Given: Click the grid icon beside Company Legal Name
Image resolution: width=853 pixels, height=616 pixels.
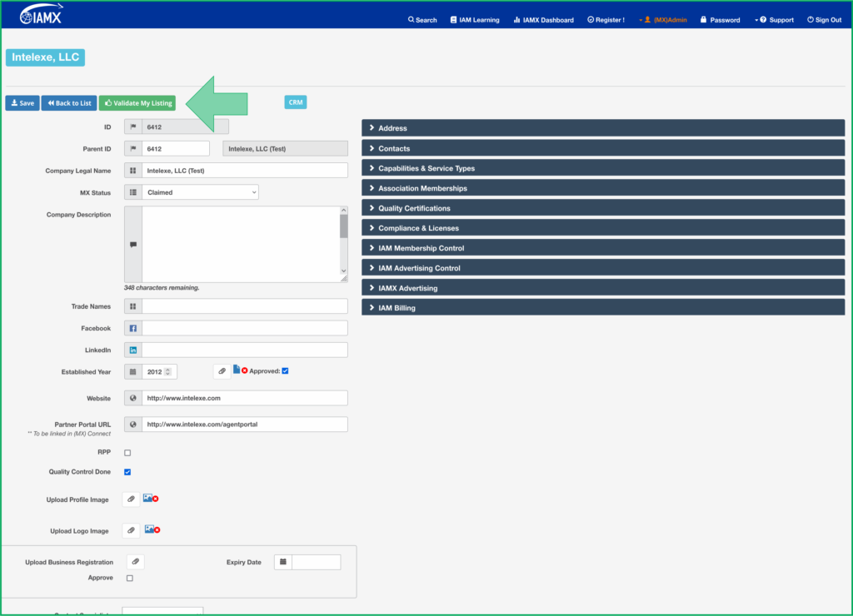Looking at the screenshot, I should (x=133, y=170).
